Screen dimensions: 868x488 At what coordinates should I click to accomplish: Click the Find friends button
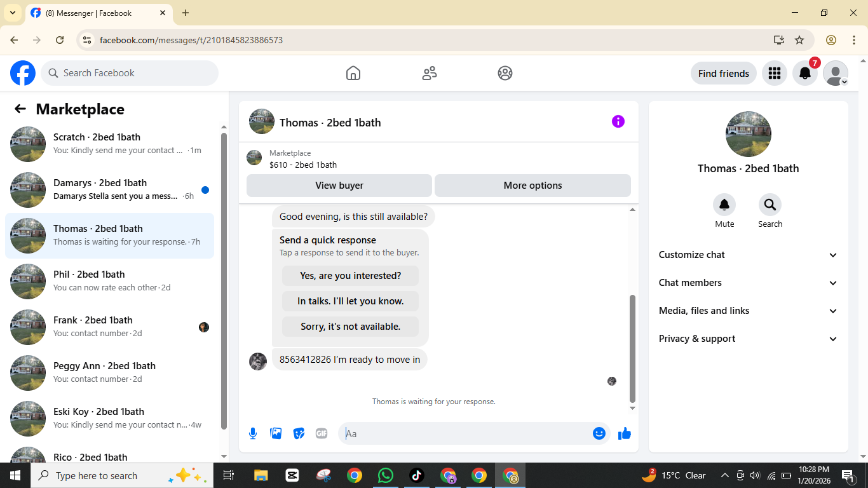pyautogui.click(x=723, y=73)
